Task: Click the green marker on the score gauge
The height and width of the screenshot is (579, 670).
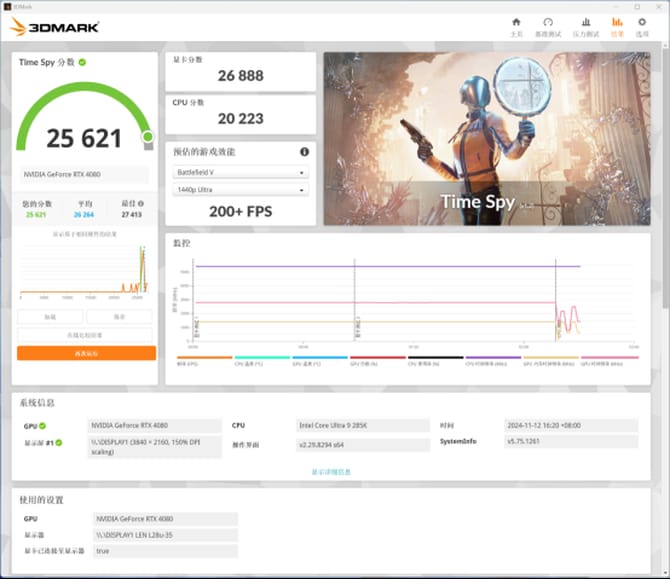Action: (x=147, y=136)
